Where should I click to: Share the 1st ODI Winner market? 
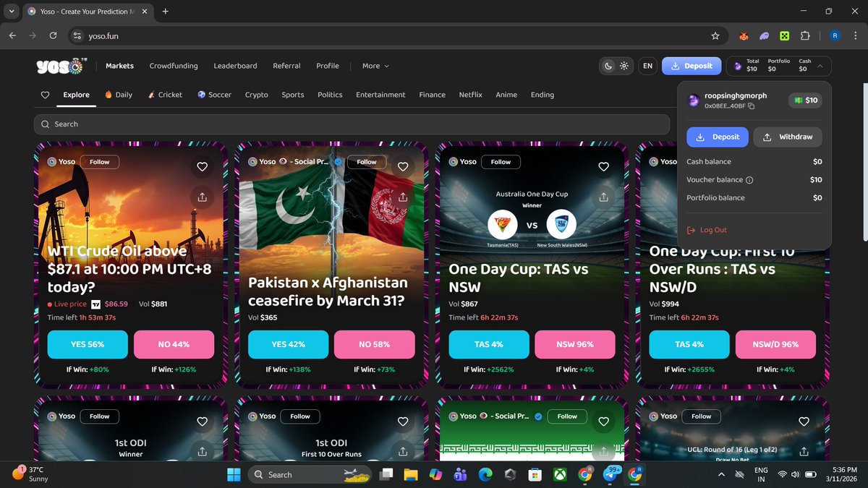202,450
